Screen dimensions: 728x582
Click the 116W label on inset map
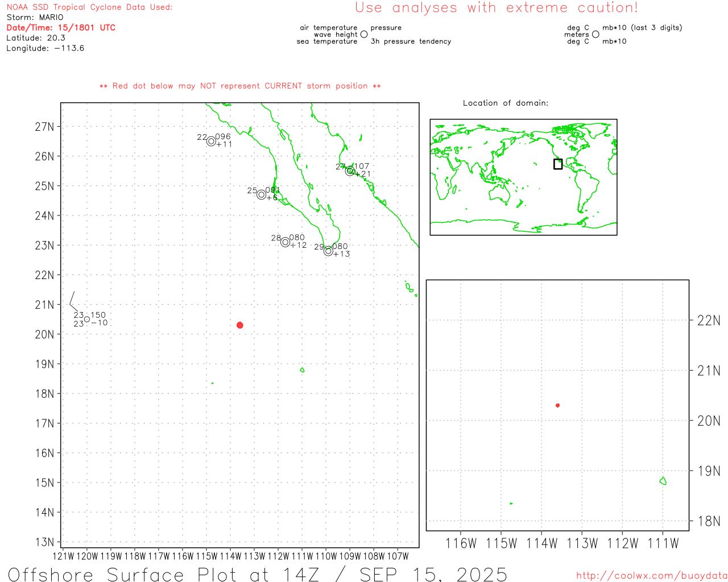tap(461, 543)
